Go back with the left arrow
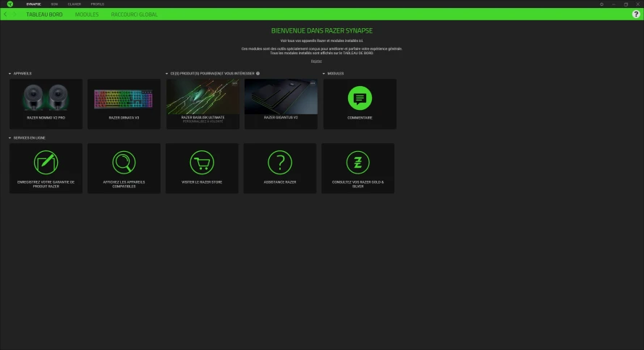 (x=5, y=14)
